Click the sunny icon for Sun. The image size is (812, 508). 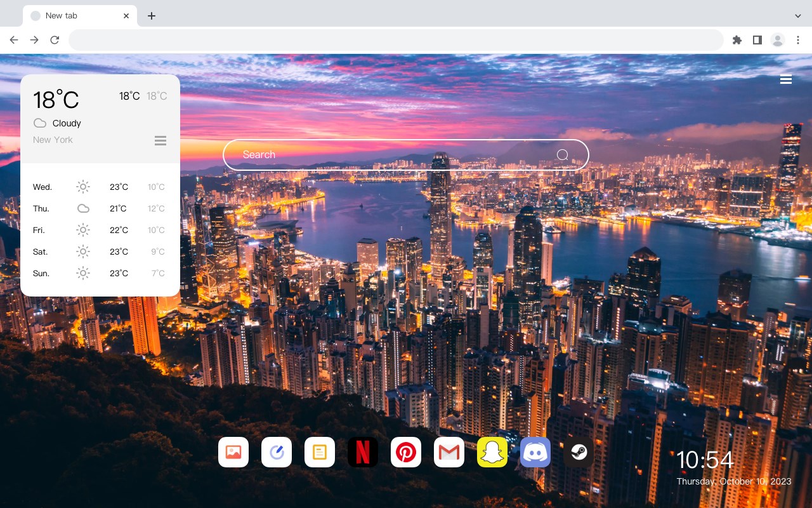83,273
